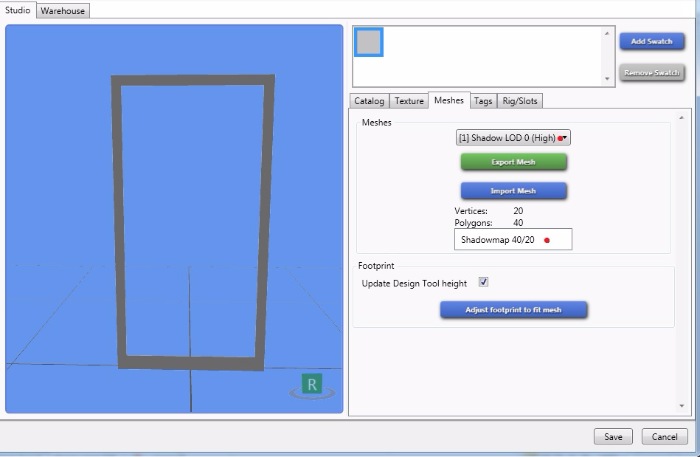Screen dimensions: 700x457
Task: Open the Shadow LOD 0 (High) dropdown
Action: tap(513, 138)
